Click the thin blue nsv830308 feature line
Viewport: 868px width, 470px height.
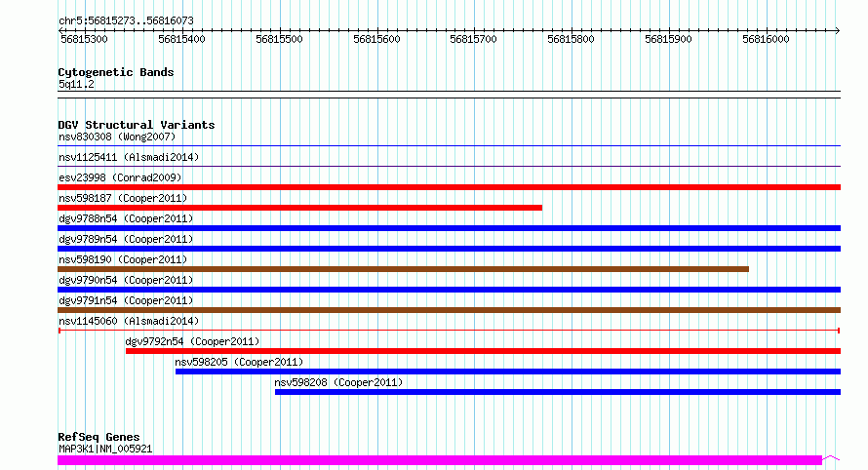point(449,146)
